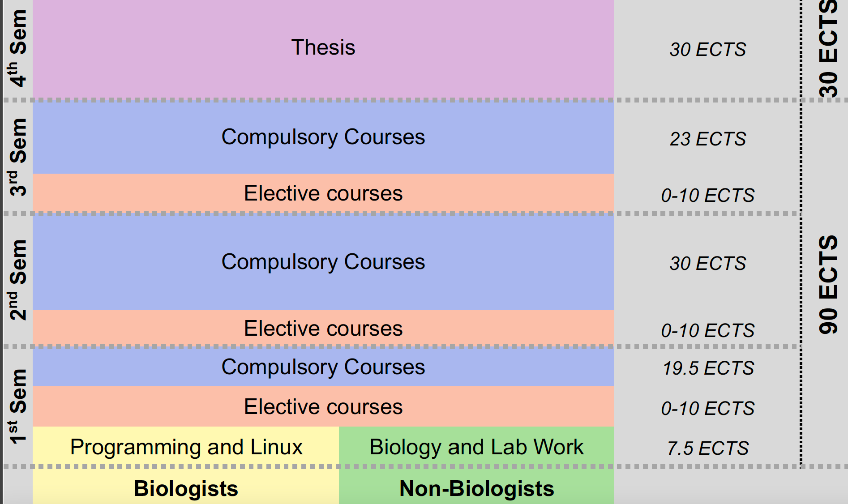
Task: Click the 1st Sem side label
Action: 18,406
